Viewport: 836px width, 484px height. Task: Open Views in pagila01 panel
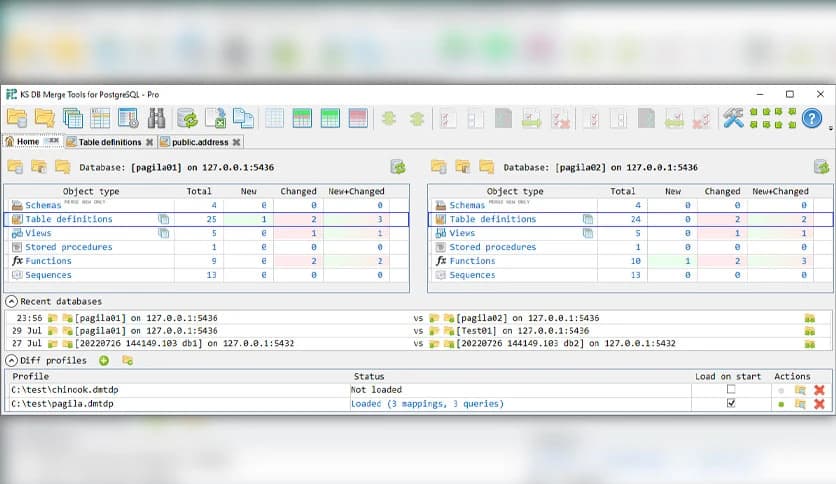click(x=38, y=233)
